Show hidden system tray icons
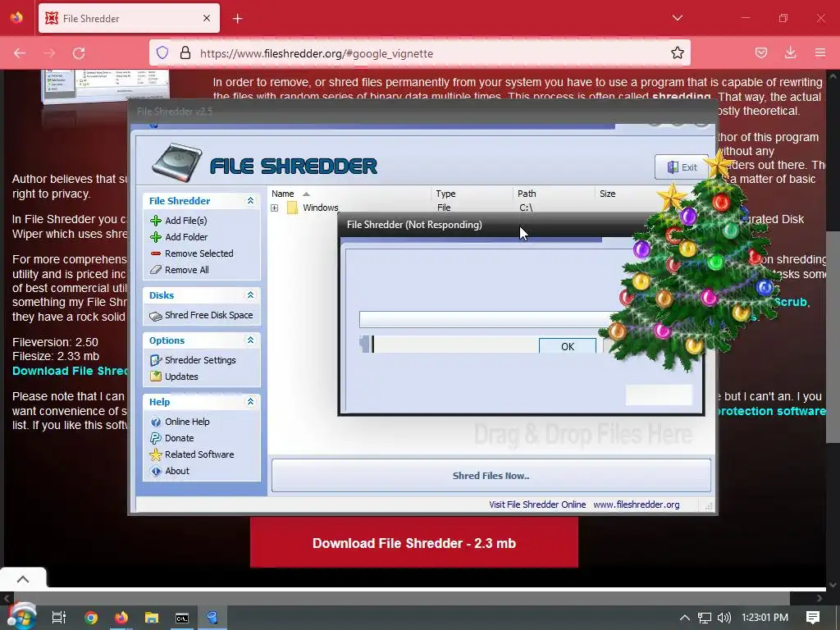The width and height of the screenshot is (840, 630). (x=685, y=618)
